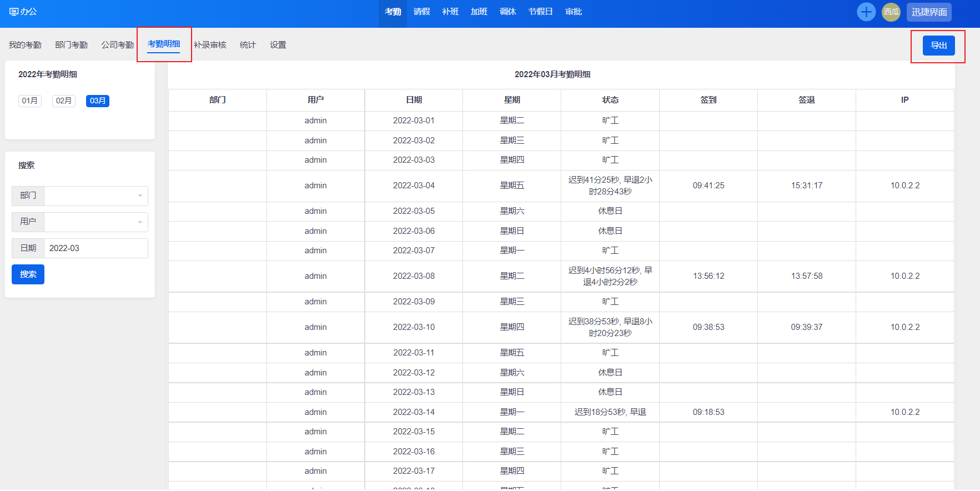Open the 统计 tab
This screenshot has height=491, width=980.
248,45
